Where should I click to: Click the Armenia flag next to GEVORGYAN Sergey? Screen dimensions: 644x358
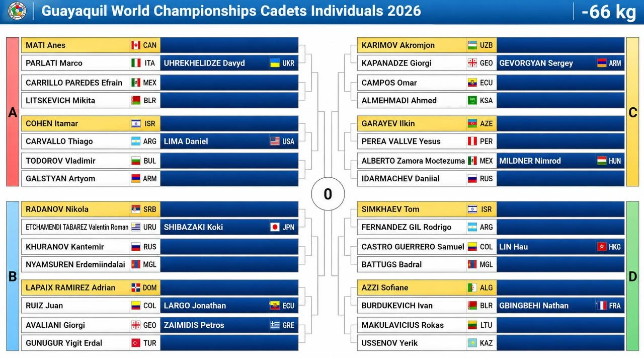[601, 63]
